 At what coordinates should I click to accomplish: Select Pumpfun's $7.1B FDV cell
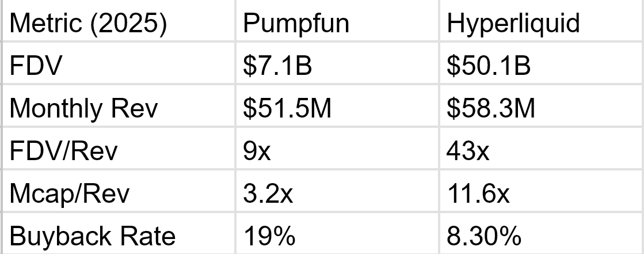pyautogui.click(x=277, y=66)
